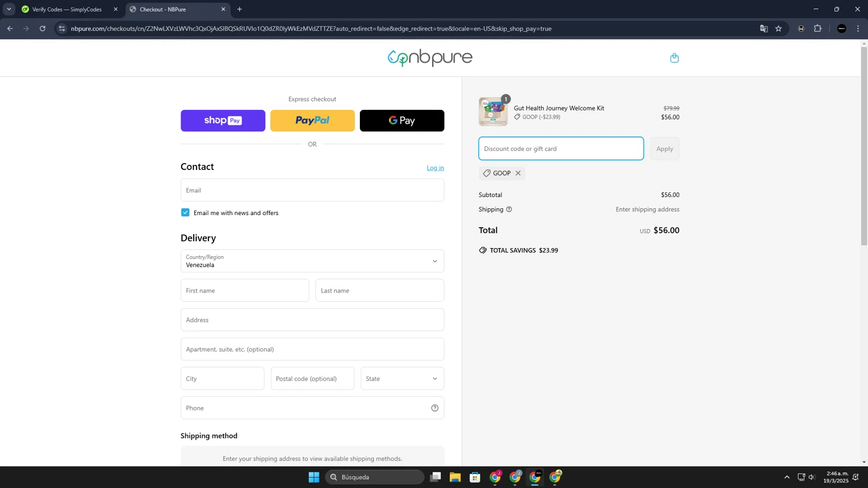Image resolution: width=868 pixels, height=488 pixels.
Task: Click the Gut Health Journey Welcome Kit thumbnail
Action: pyautogui.click(x=493, y=112)
